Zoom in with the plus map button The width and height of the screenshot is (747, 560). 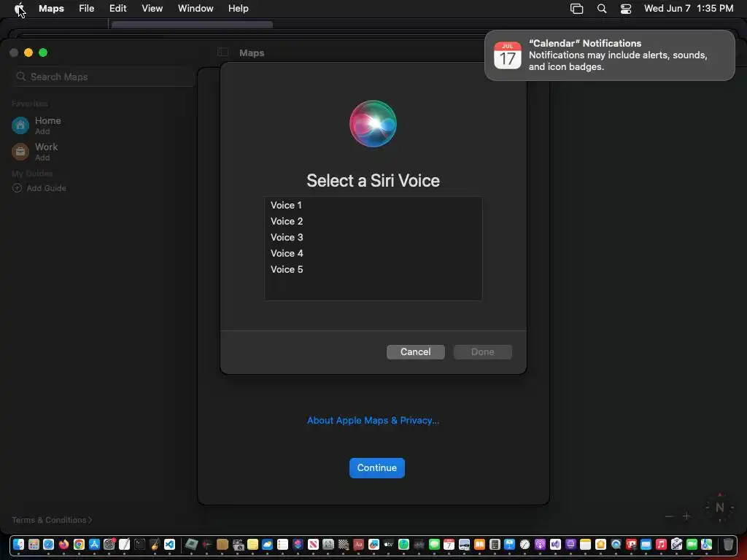[x=686, y=516]
